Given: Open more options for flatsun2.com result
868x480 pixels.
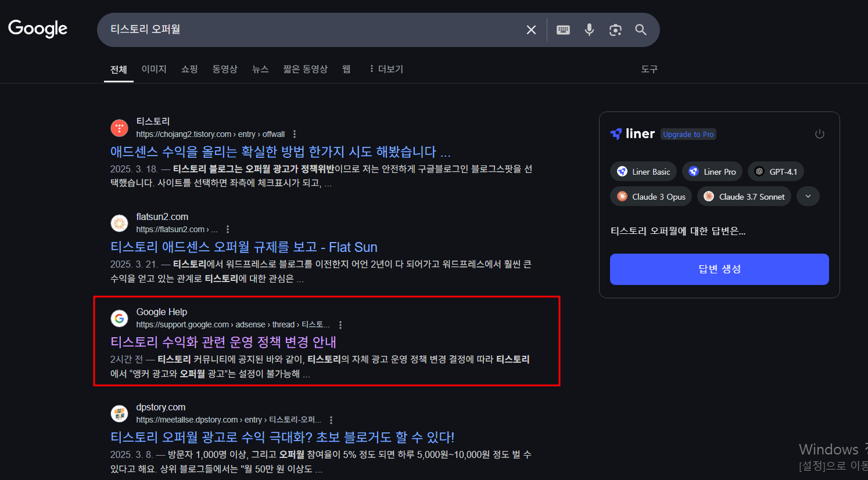Looking at the screenshot, I should pos(228,229).
